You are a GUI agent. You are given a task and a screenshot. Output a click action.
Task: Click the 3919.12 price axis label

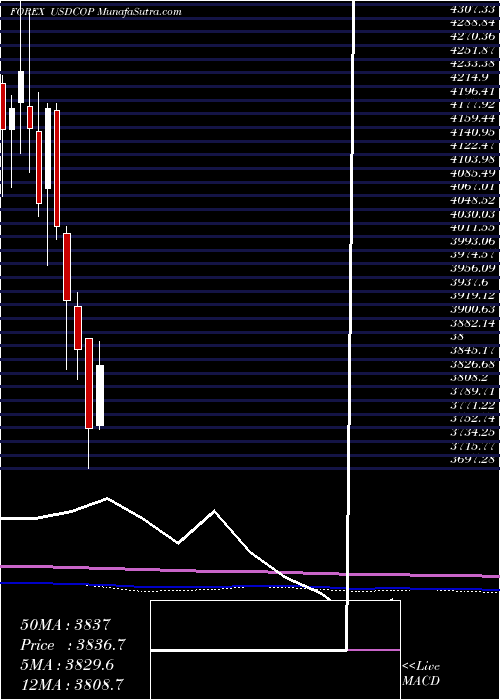[x=472, y=295]
